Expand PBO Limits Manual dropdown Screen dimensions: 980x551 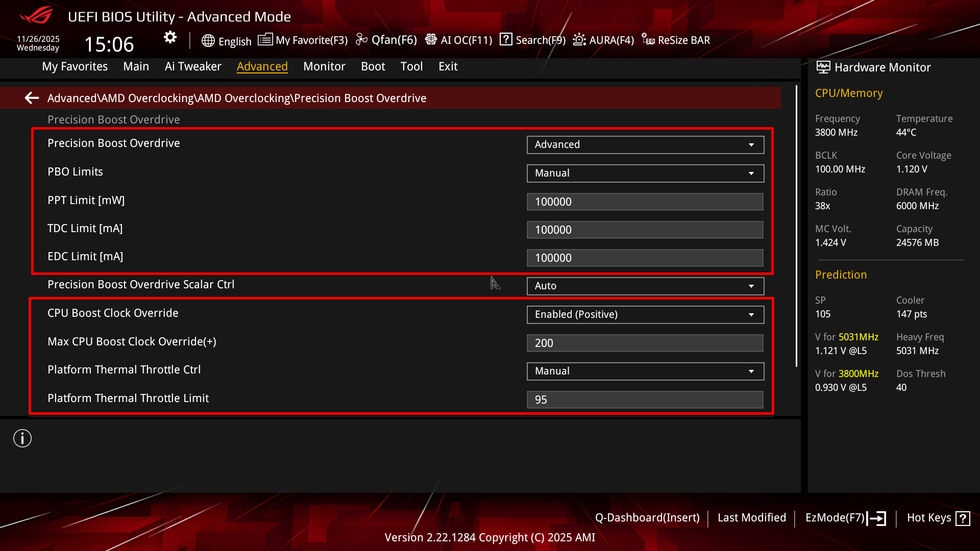(645, 173)
